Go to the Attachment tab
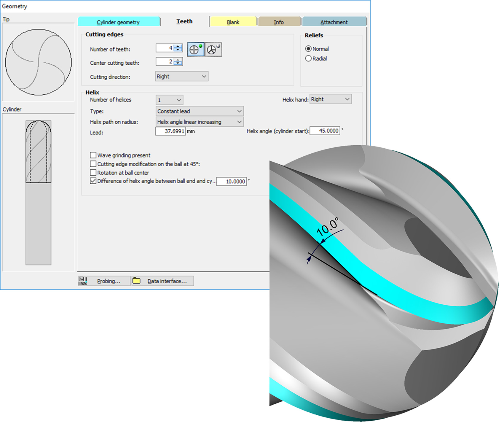The width and height of the screenshot is (504, 426). (x=334, y=22)
